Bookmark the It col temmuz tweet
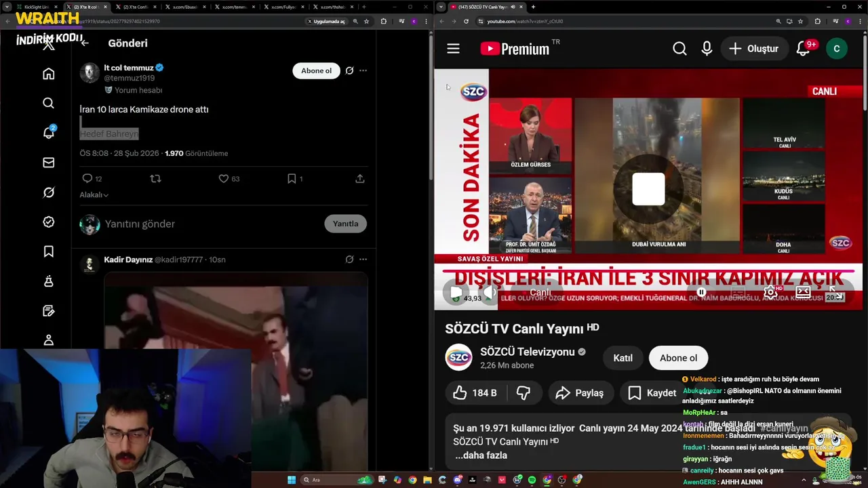 pyautogui.click(x=292, y=178)
